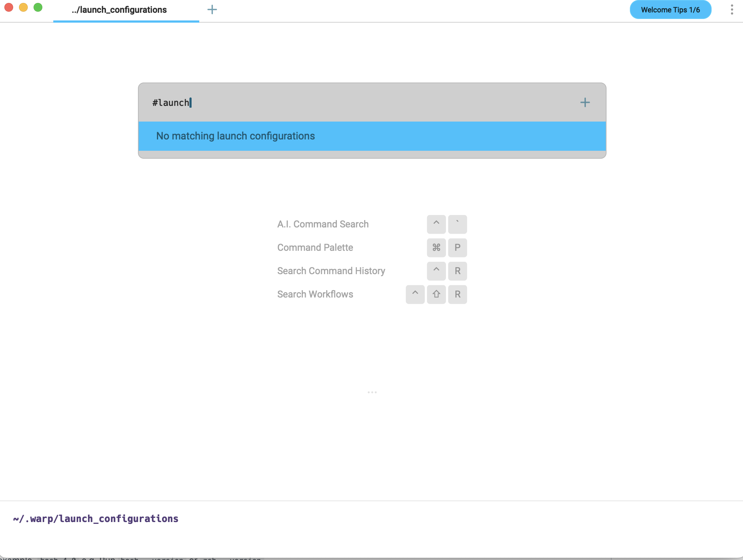
Task: Click the Search Workflows label
Action: 315,294
